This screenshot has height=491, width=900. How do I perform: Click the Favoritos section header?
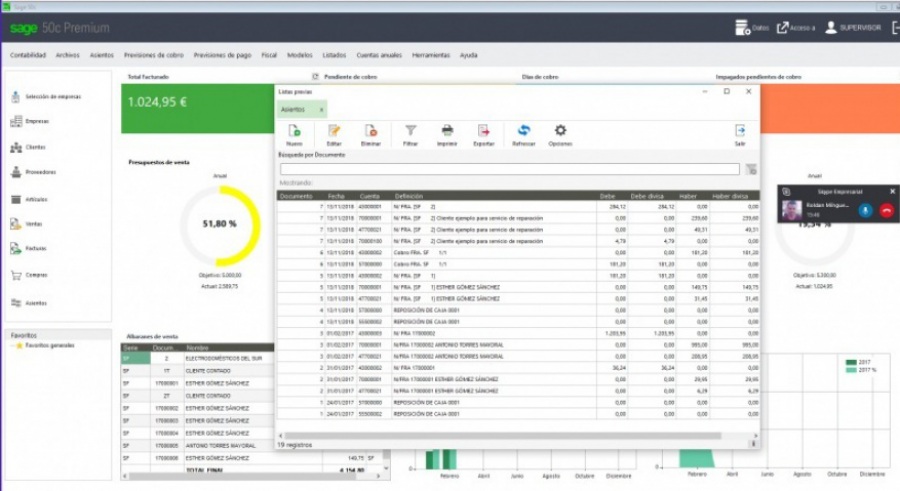[58, 335]
